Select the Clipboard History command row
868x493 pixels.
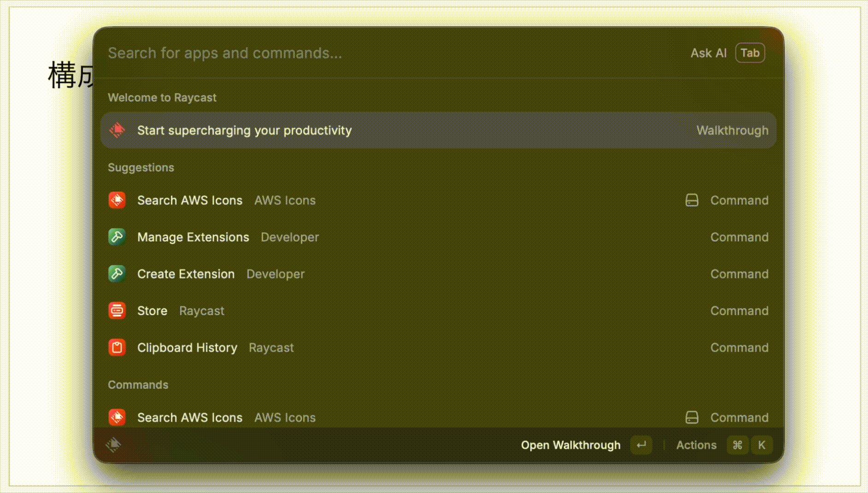438,348
